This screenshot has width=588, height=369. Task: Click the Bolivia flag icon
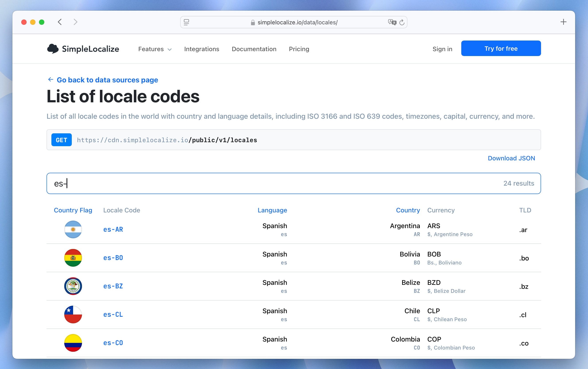pyautogui.click(x=73, y=258)
